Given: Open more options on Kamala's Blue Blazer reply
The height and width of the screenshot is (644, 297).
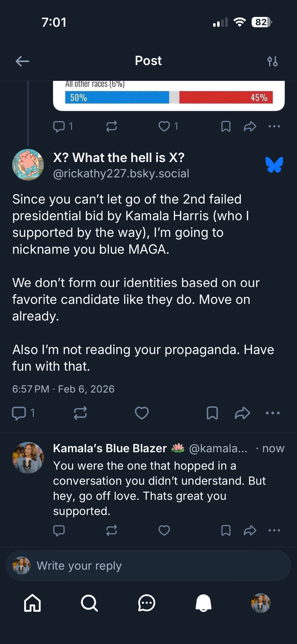Looking at the screenshot, I should click(x=274, y=530).
